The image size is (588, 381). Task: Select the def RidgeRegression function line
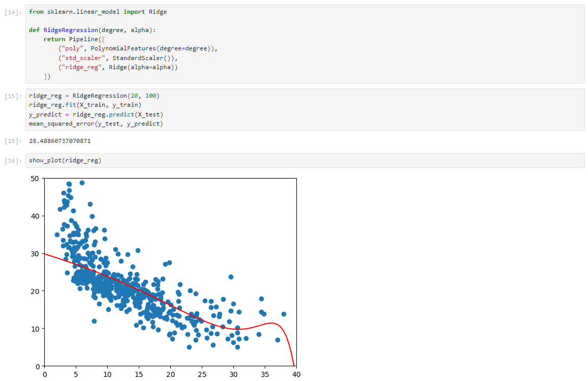pos(92,30)
